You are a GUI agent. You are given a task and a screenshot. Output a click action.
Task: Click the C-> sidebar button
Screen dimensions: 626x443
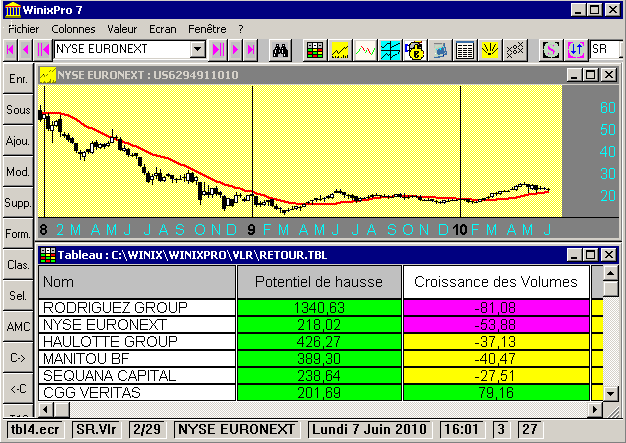point(18,358)
